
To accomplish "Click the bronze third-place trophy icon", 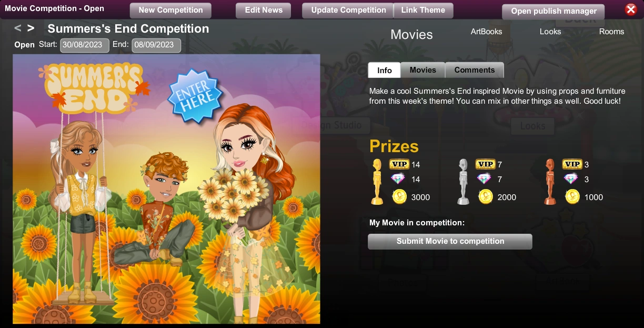I will pos(550,182).
